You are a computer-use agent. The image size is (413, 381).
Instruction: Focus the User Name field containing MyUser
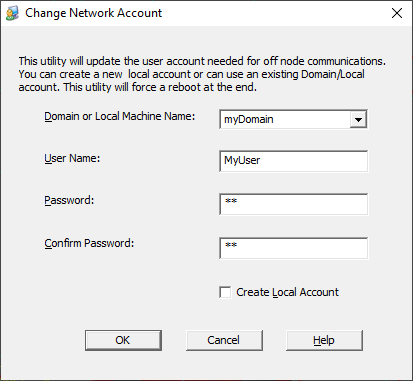(x=294, y=161)
